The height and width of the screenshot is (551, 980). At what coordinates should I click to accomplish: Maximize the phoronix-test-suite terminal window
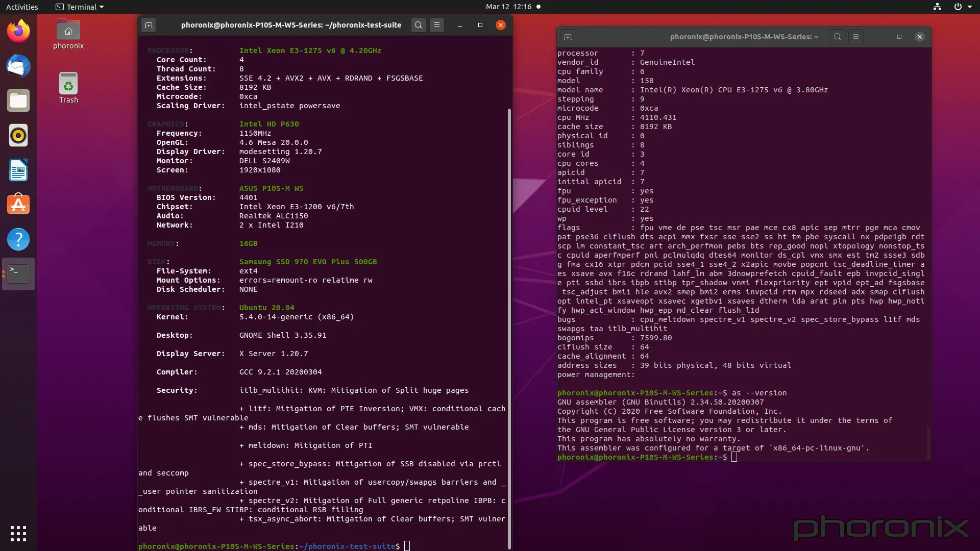480,25
